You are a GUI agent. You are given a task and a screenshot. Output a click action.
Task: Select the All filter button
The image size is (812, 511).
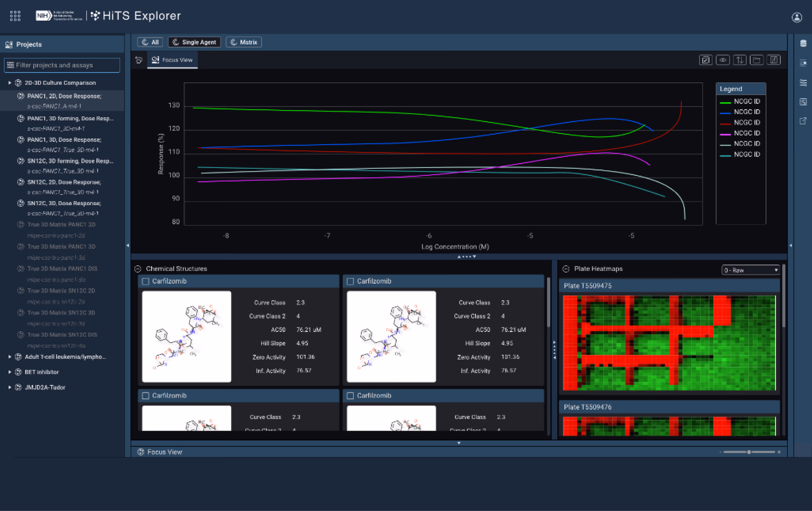pyautogui.click(x=150, y=42)
